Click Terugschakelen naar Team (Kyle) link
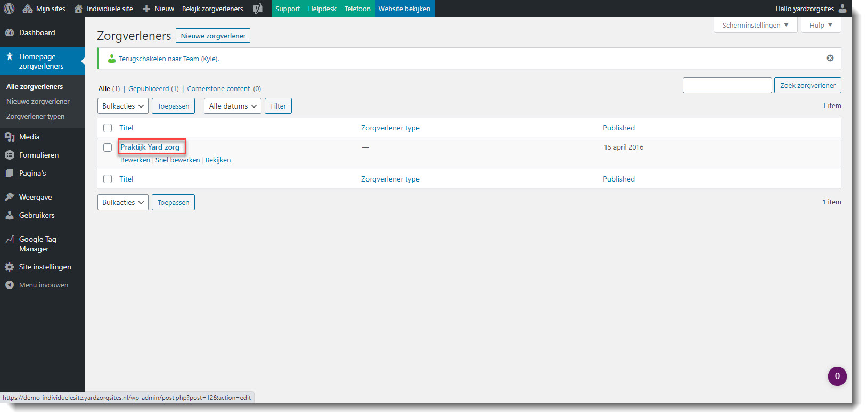The width and height of the screenshot is (868, 419). 168,59
